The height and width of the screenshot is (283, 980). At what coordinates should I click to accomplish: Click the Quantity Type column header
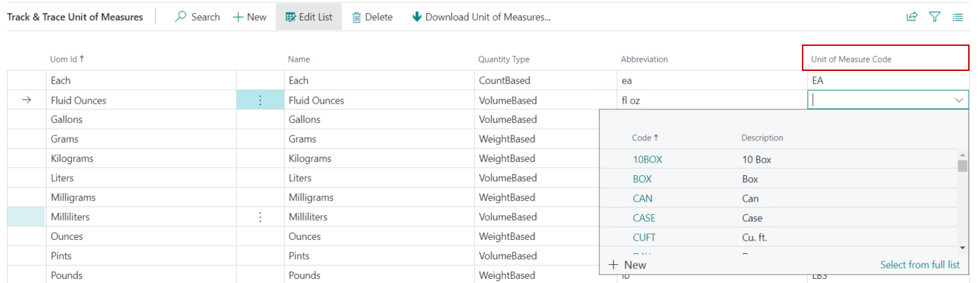[x=504, y=59]
